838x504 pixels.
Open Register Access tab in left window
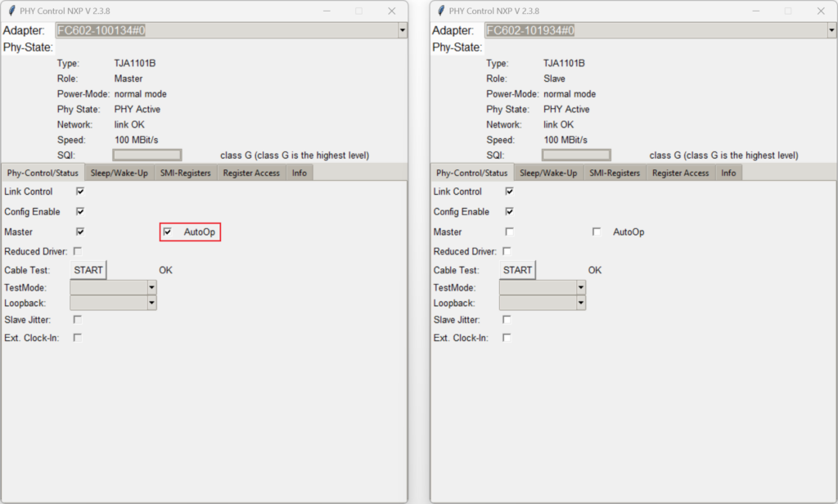pyautogui.click(x=251, y=173)
